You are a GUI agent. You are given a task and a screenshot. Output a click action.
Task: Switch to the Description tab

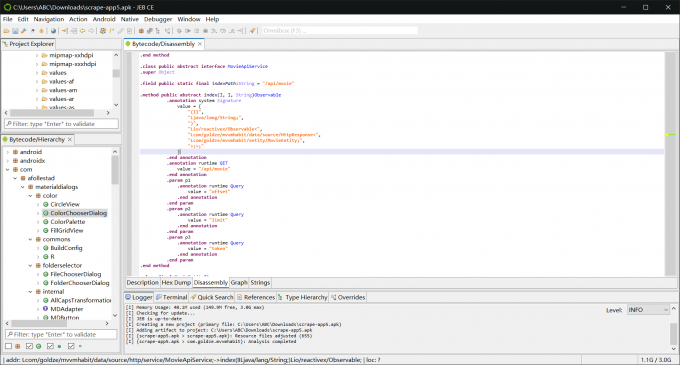click(142, 283)
